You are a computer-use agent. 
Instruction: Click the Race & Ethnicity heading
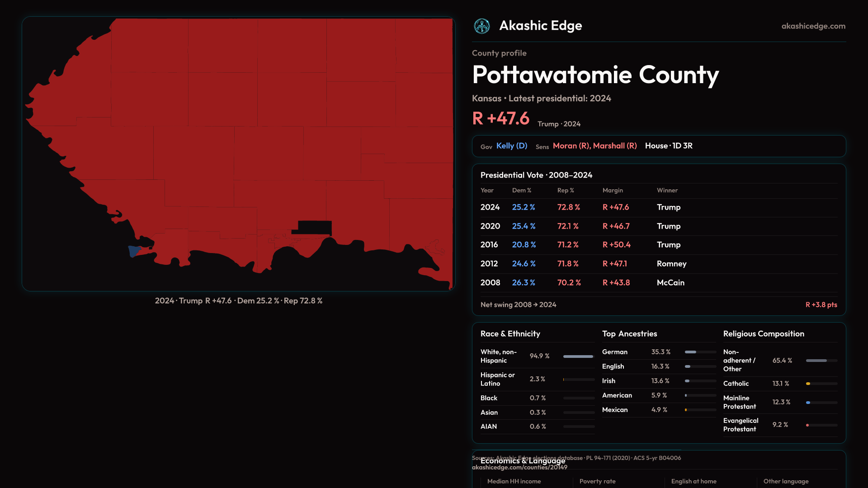tap(510, 334)
